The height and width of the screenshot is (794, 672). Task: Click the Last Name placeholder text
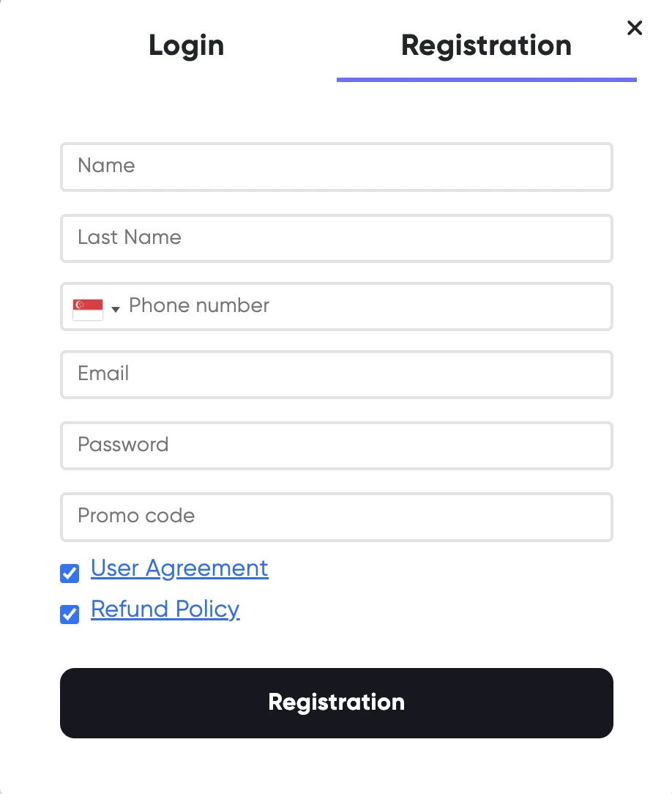click(130, 238)
